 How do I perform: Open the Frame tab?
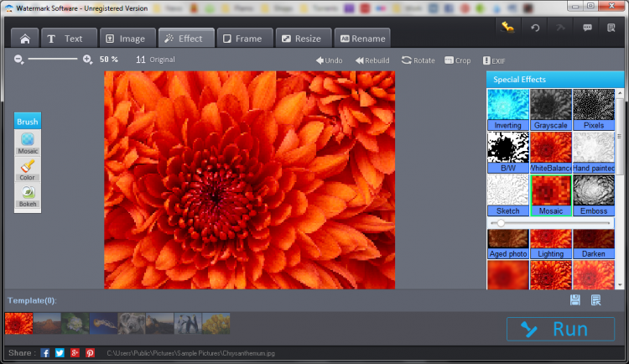click(x=239, y=39)
